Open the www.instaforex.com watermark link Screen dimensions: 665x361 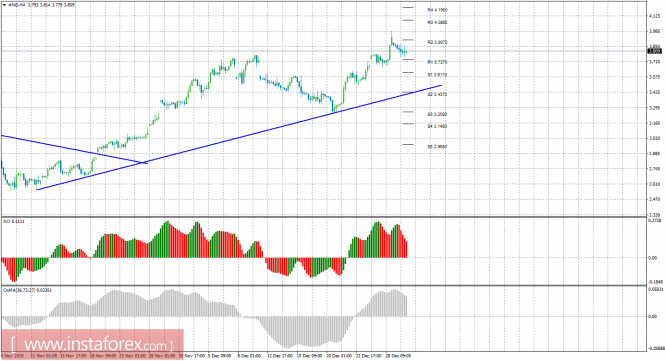(92, 343)
